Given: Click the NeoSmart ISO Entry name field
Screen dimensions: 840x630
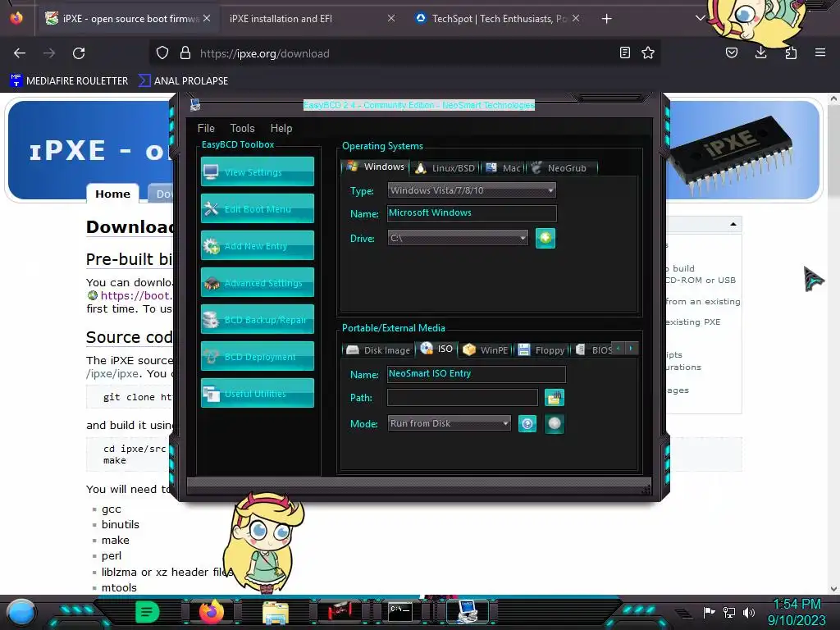Looking at the screenshot, I should (x=477, y=374).
